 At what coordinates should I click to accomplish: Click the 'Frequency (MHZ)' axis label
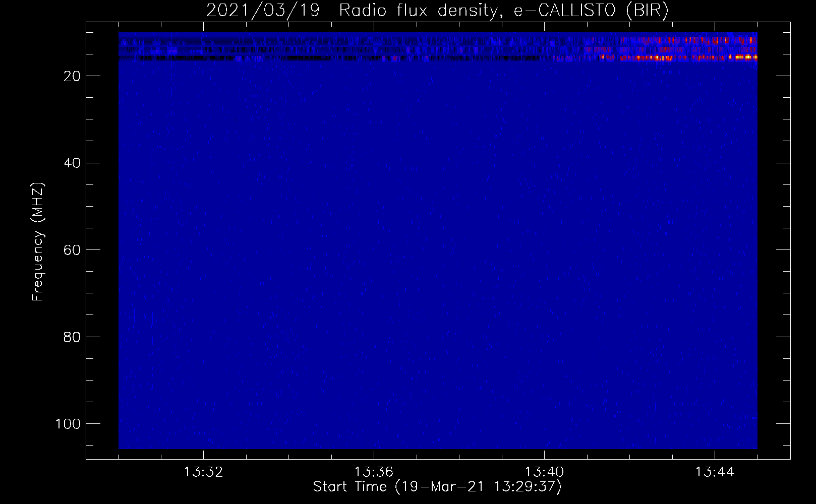(x=38, y=242)
